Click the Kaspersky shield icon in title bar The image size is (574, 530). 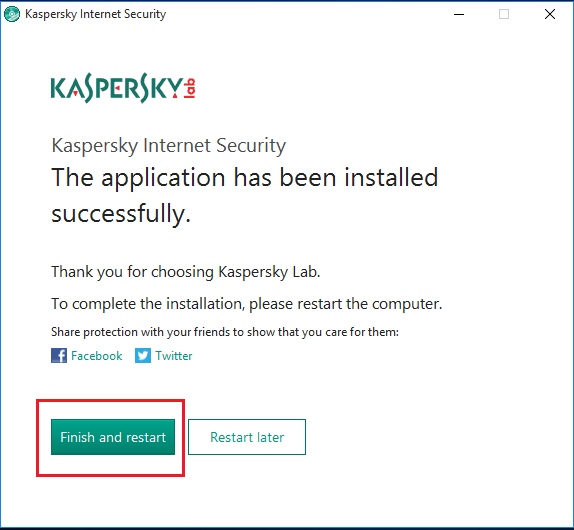[x=12, y=14]
